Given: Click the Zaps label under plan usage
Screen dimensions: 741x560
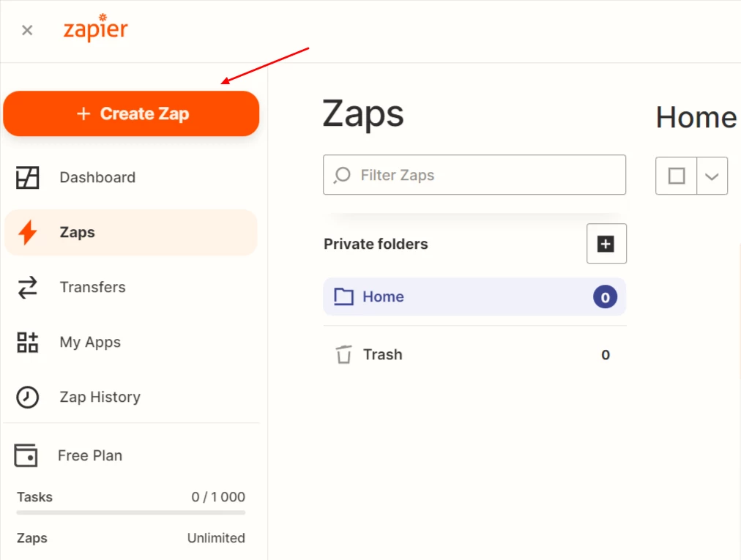Looking at the screenshot, I should click(x=31, y=538).
